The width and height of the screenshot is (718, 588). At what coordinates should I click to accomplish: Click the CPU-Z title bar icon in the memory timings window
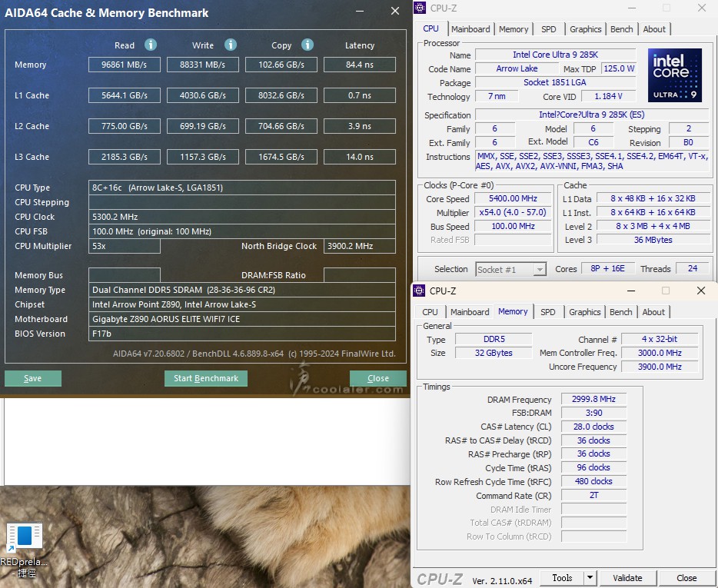pos(419,291)
